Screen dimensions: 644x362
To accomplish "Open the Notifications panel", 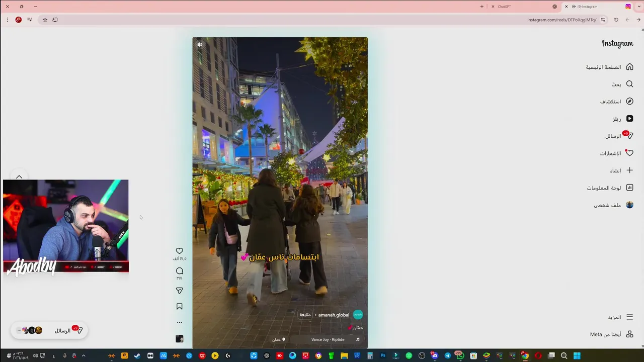I will pos(616,153).
